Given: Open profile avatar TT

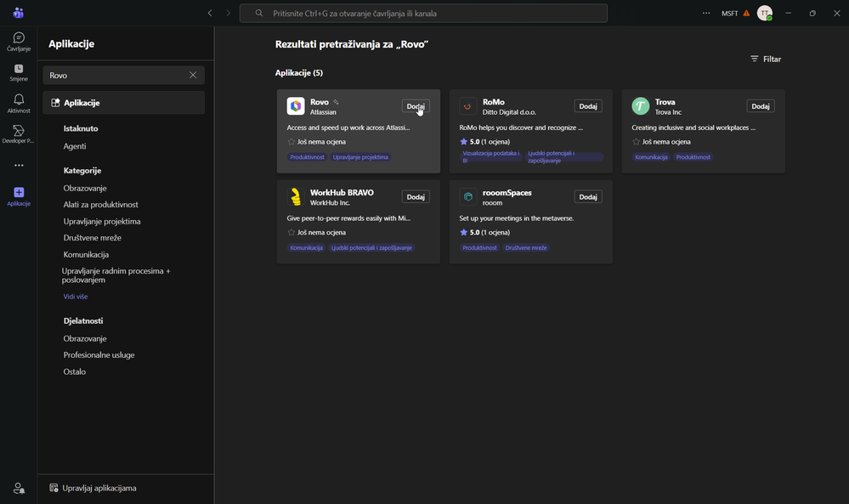Looking at the screenshot, I should [x=765, y=13].
